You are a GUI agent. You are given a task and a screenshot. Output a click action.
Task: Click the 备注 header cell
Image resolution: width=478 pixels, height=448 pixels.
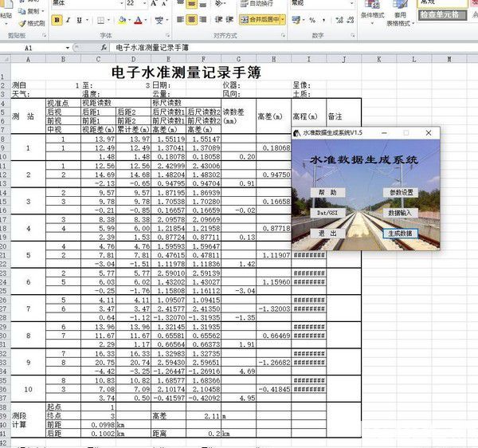coord(343,116)
